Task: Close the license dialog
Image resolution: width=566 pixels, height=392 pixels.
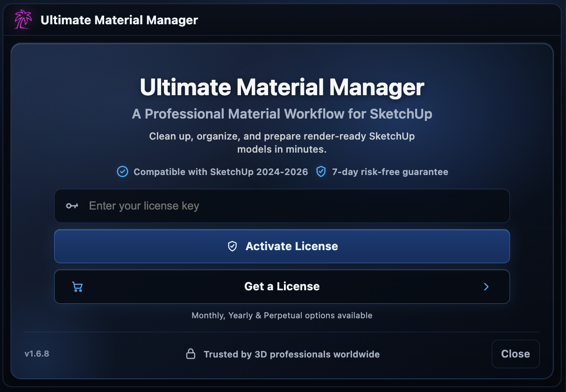Action: pyautogui.click(x=516, y=354)
